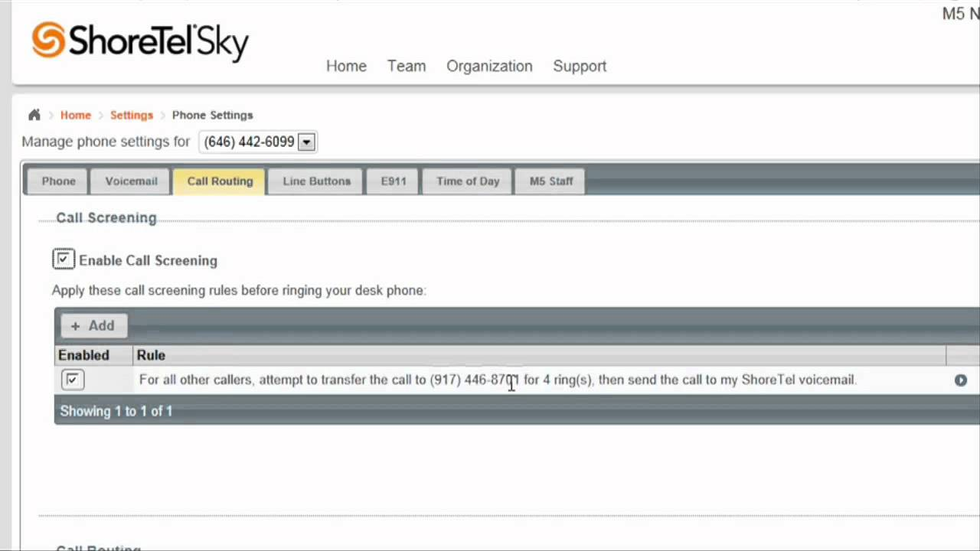Click the Call Screening section heading
The image size is (980, 551).
(106, 218)
